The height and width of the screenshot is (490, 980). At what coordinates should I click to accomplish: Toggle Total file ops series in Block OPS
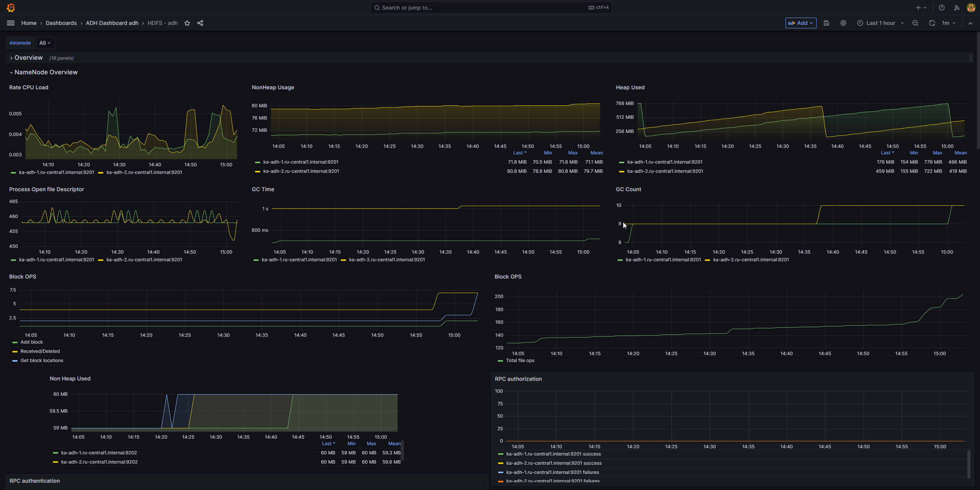pyautogui.click(x=520, y=361)
